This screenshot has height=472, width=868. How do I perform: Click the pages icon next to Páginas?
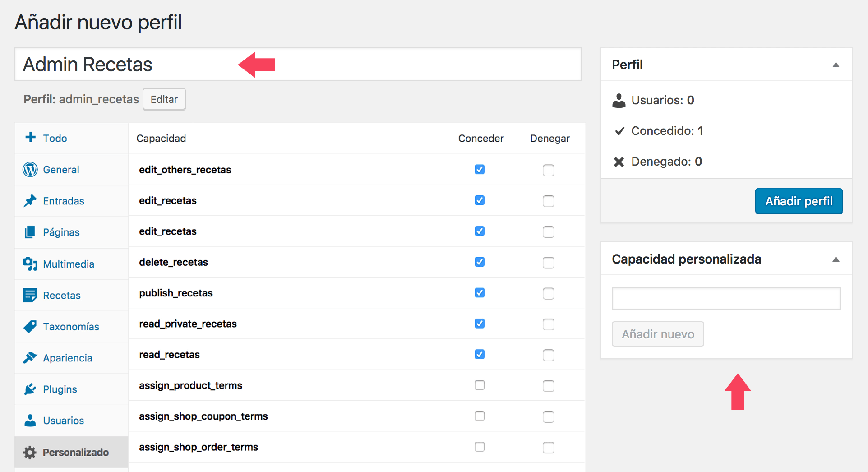30,232
